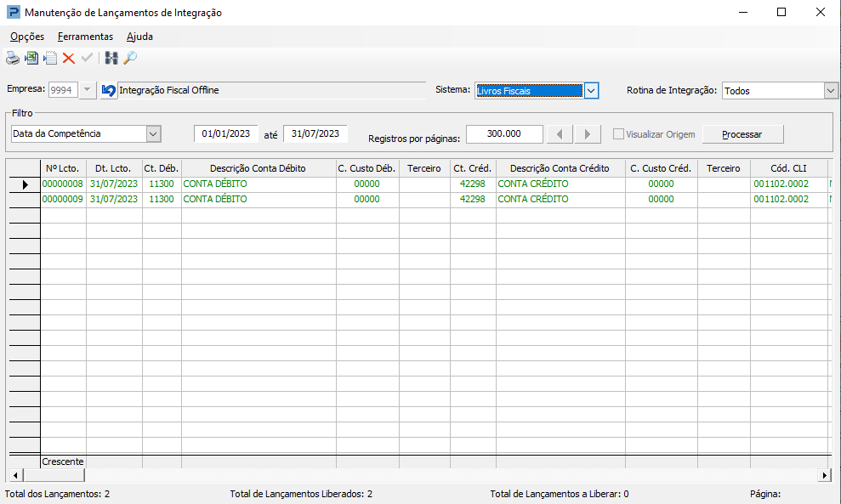Click the magnifying glass icon
This screenshot has height=504, width=841.
click(130, 58)
